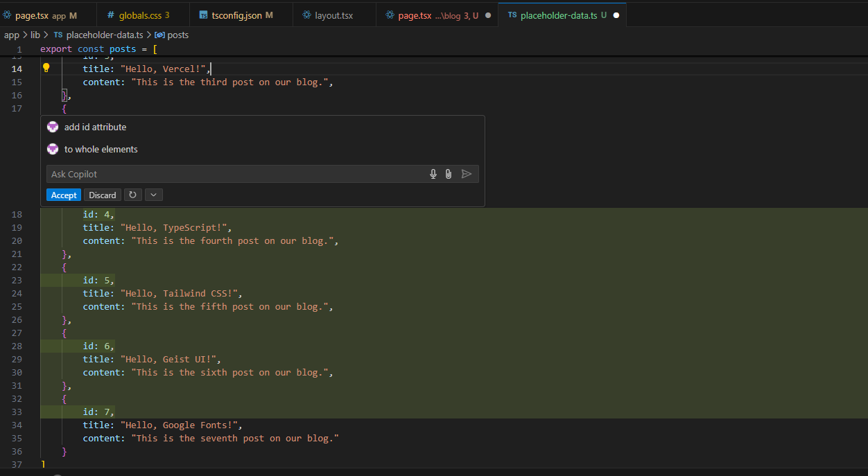Switch to the layout.tsx tab

[333, 14]
